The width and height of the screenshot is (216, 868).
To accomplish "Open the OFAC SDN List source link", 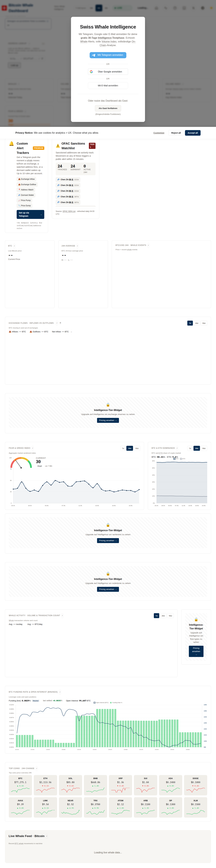I will pyautogui.click(x=69, y=211).
